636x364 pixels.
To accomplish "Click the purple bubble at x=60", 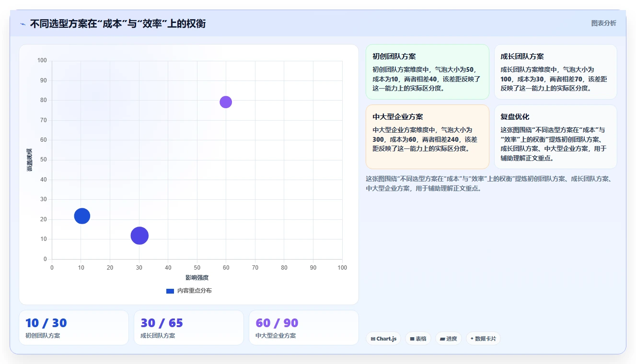I will (x=226, y=102).
